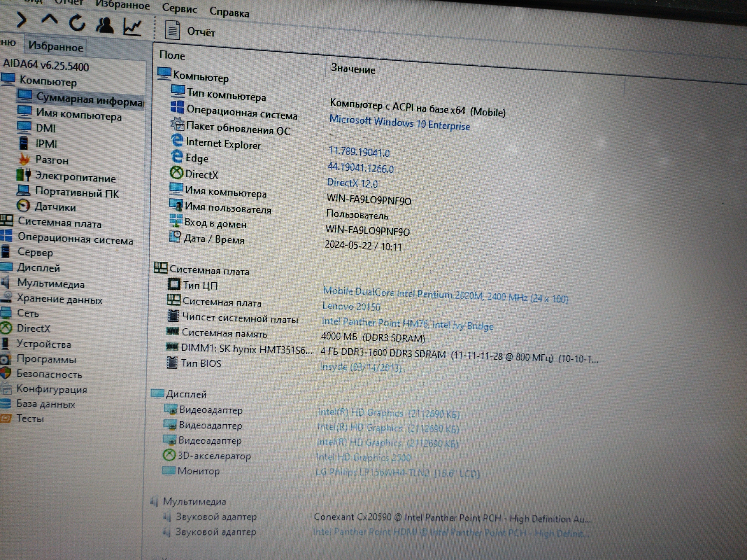Click the forward arrow toolbar icon
This screenshot has height=560, width=747.
click(22, 19)
